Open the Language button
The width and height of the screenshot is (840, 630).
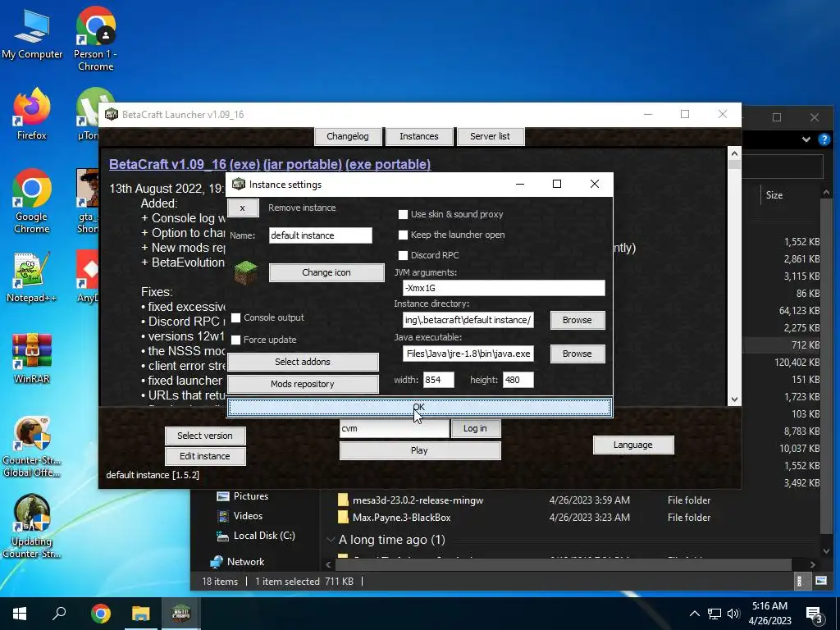pyautogui.click(x=632, y=445)
